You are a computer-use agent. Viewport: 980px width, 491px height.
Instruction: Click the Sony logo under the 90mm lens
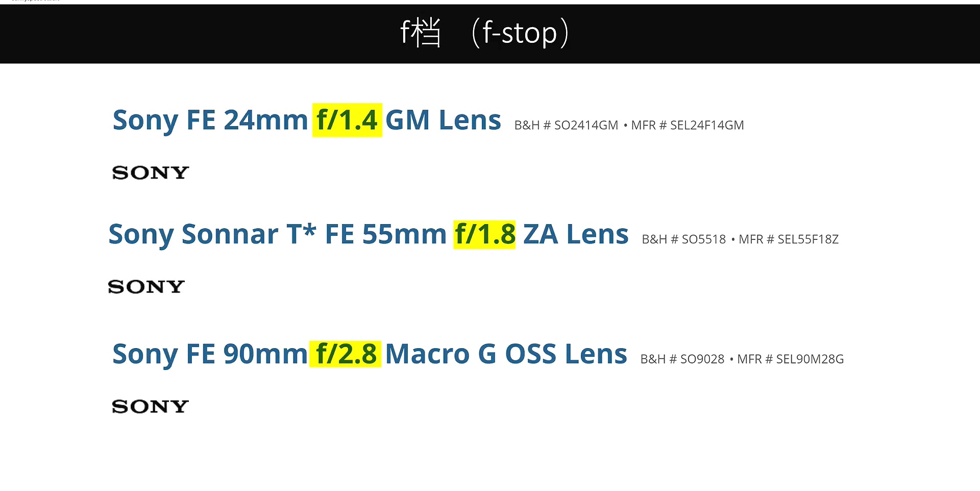pyautogui.click(x=151, y=407)
